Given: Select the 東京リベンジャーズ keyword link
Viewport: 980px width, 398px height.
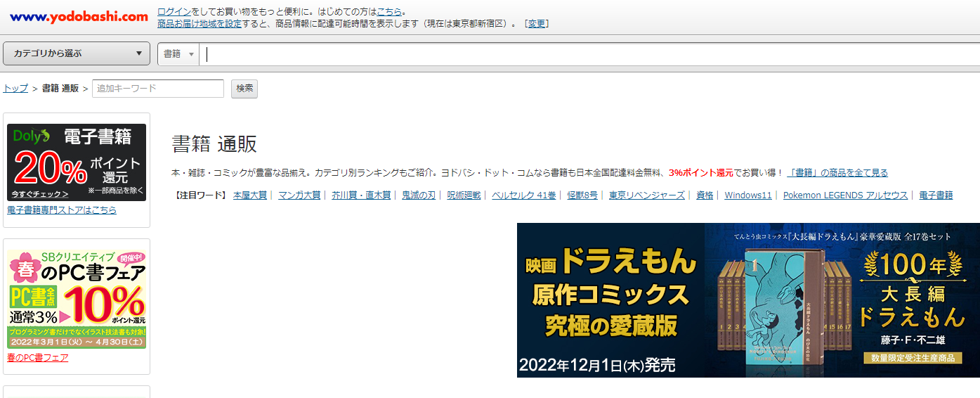Looking at the screenshot, I should point(647,195).
